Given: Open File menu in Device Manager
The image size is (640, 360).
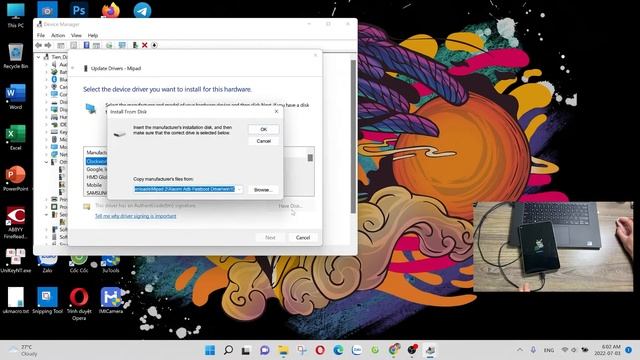Looking at the screenshot, I should (41, 36).
